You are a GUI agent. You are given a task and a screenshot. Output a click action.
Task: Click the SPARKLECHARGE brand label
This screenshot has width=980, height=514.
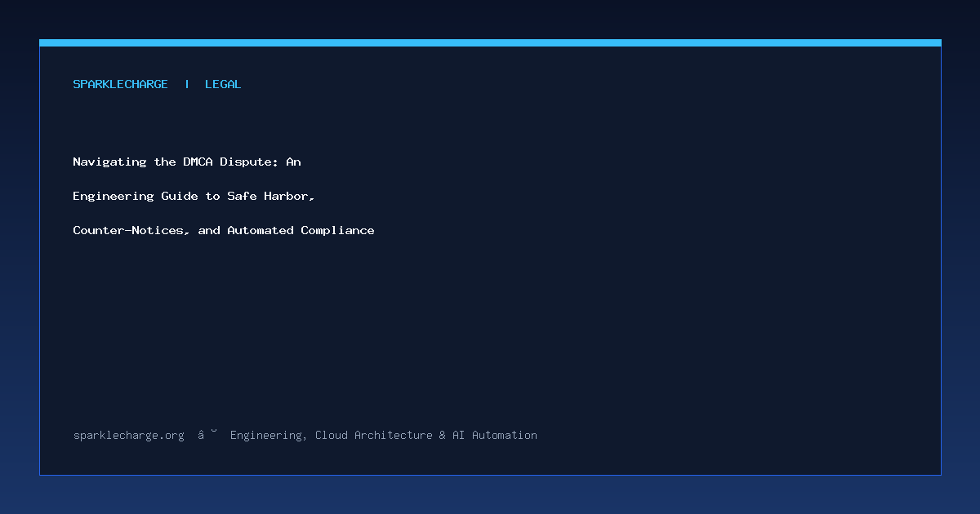tap(120, 84)
